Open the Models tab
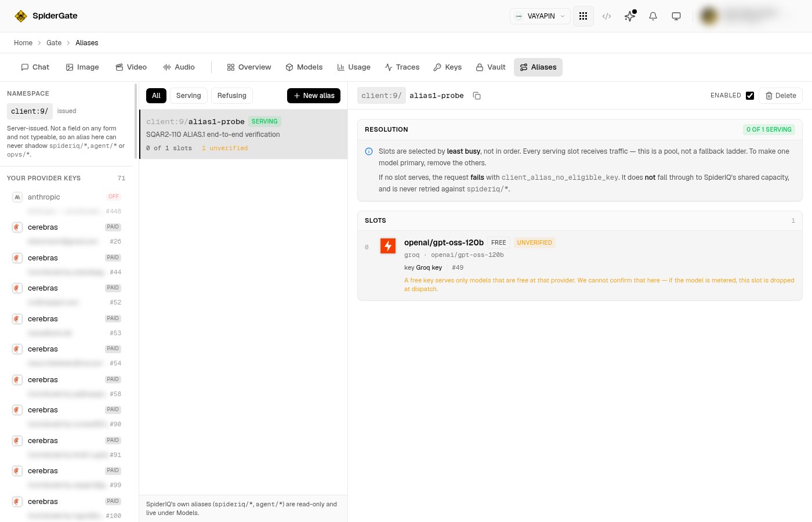The image size is (812, 522). (304, 67)
